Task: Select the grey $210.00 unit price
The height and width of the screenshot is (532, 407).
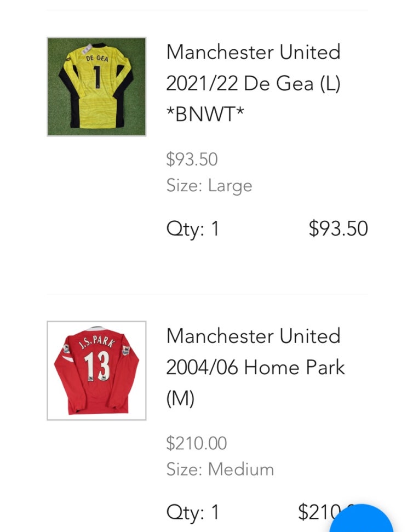Action: [x=196, y=443]
